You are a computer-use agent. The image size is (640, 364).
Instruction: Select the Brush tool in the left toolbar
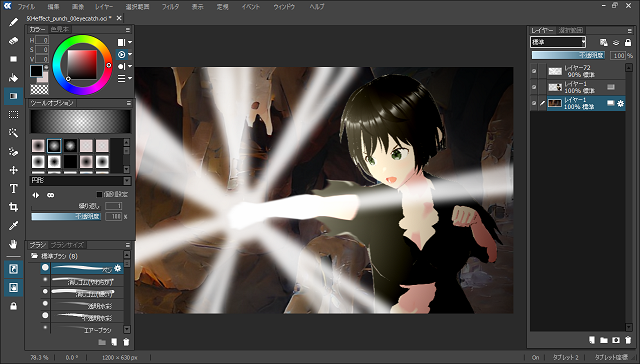[13, 22]
